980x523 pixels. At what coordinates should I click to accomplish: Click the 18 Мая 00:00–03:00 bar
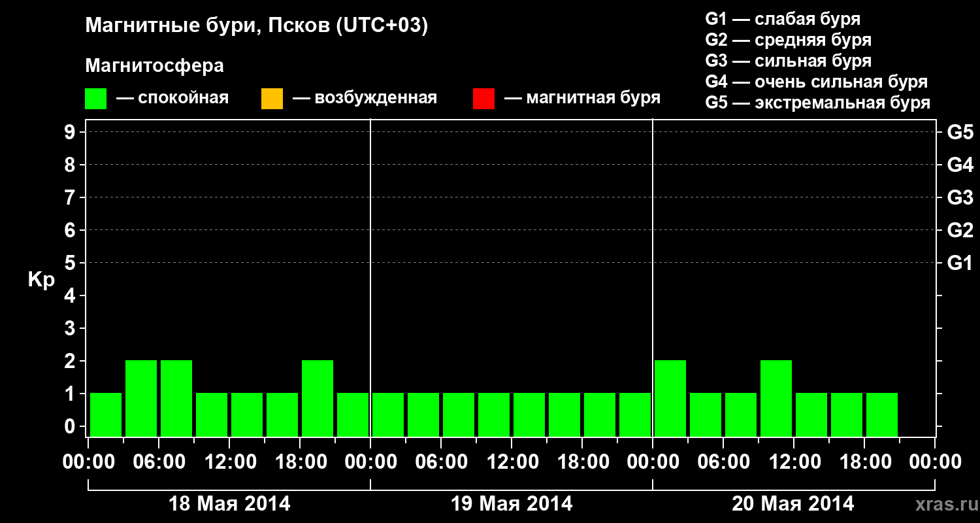tap(106, 414)
